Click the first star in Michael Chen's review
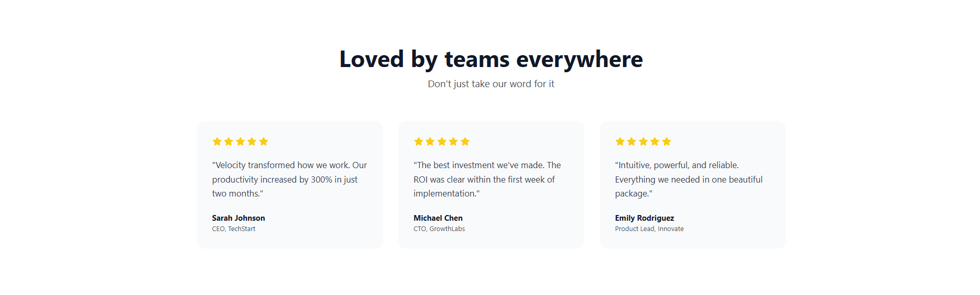980x295 pixels. 418,141
